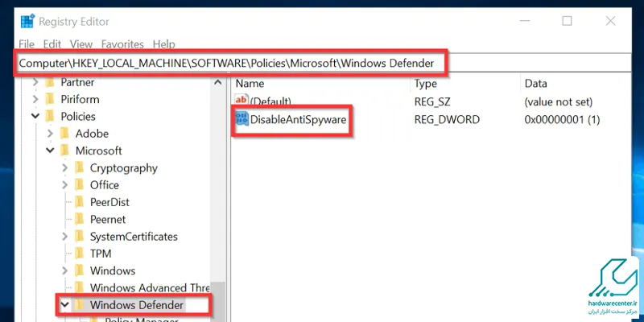The image size is (644, 322).
Task: Click the (value not set) data cell
Action: [x=559, y=101]
